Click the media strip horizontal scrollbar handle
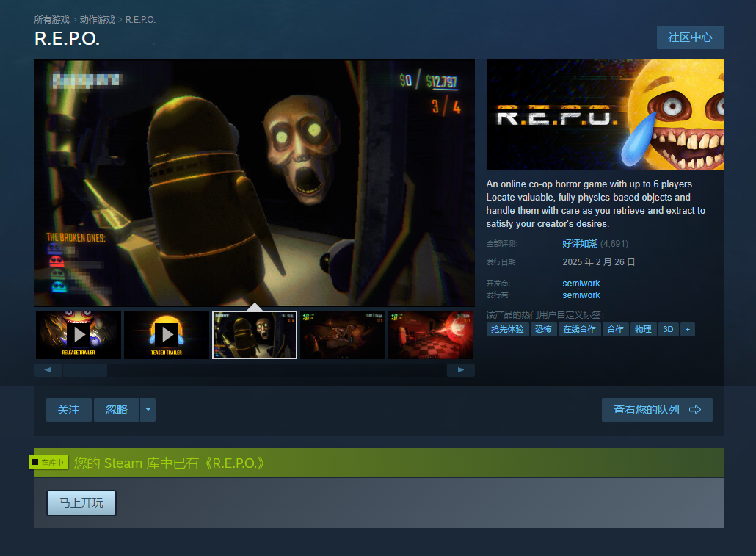 pos(84,370)
